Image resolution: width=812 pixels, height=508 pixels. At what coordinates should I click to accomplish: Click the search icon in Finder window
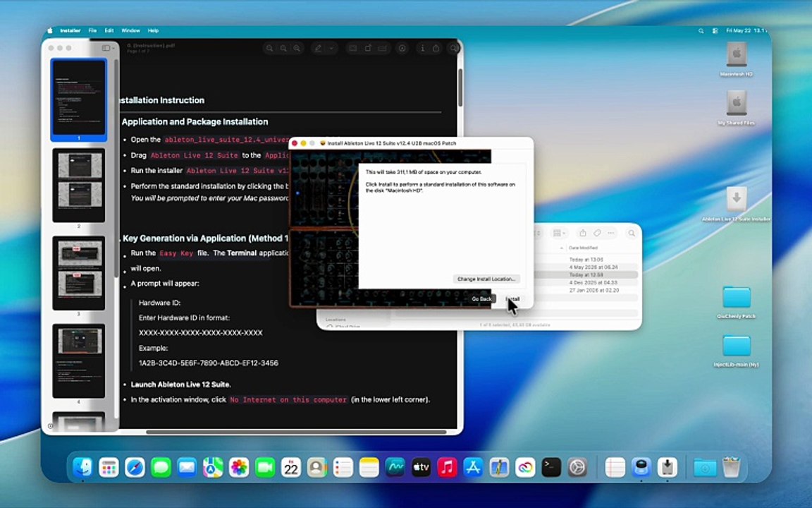(632, 234)
